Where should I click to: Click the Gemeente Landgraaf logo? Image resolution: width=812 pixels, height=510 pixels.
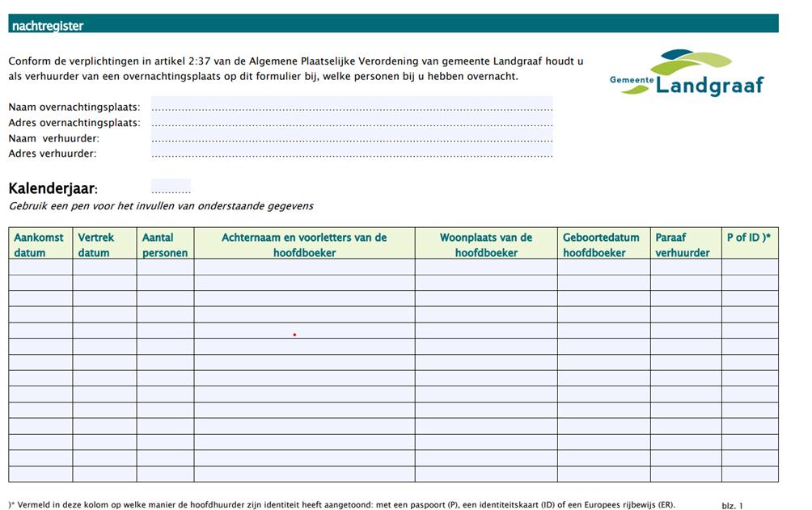pyautogui.click(x=687, y=73)
